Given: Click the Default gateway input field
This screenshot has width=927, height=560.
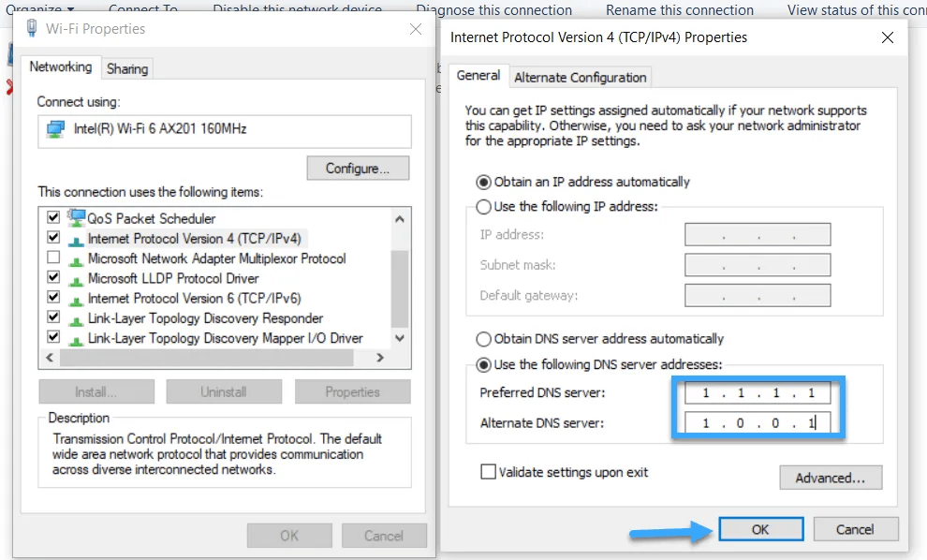Looking at the screenshot, I should 758,296.
